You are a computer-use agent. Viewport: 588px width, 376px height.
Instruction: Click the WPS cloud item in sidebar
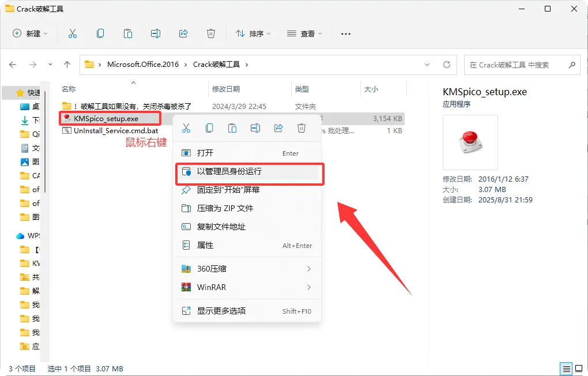point(28,236)
